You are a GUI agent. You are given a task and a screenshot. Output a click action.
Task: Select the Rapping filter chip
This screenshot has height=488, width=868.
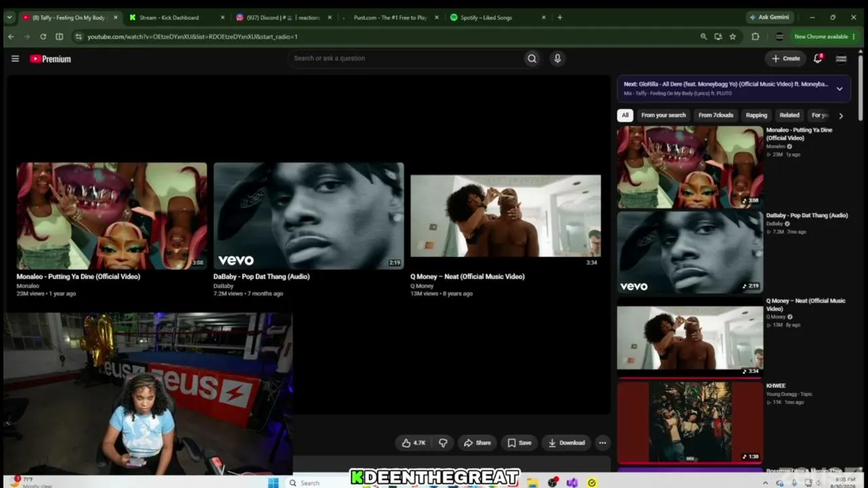756,115
